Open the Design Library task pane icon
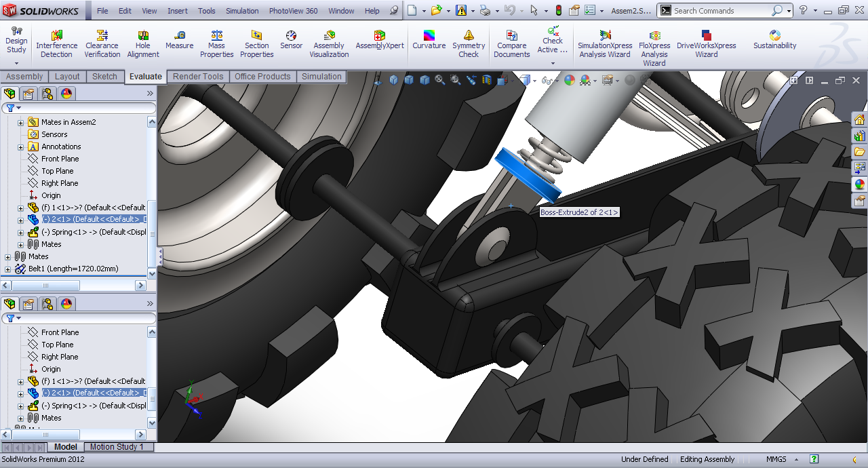This screenshot has height=468, width=868. (x=860, y=136)
